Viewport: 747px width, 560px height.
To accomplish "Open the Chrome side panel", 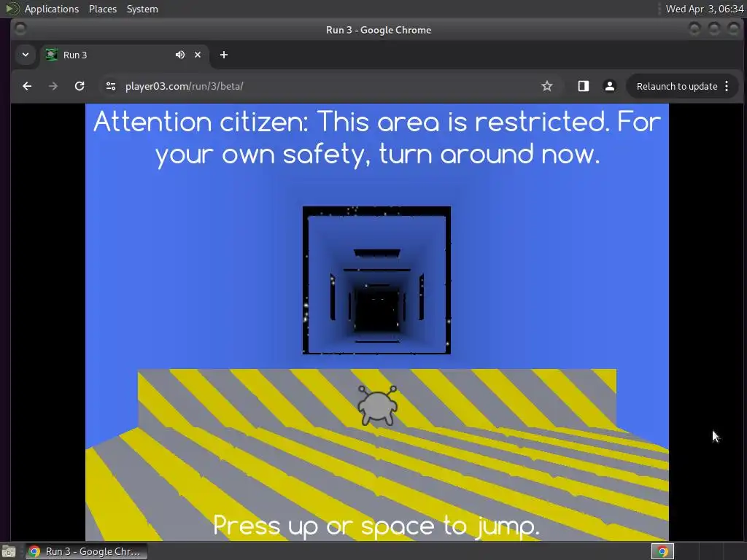I will [x=583, y=86].
